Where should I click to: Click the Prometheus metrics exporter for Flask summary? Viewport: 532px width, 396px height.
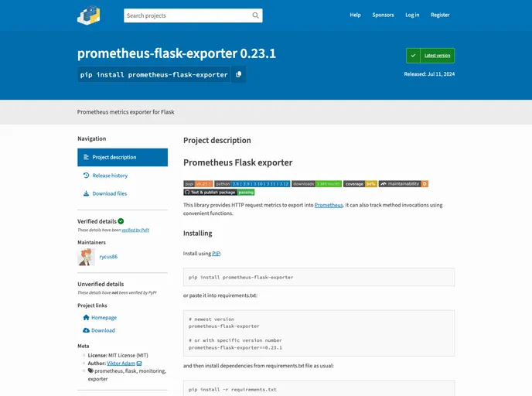point(125,112)
